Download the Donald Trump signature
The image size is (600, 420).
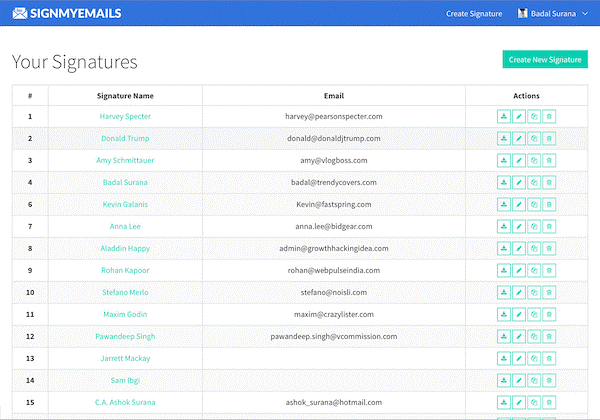click(504, 138)
